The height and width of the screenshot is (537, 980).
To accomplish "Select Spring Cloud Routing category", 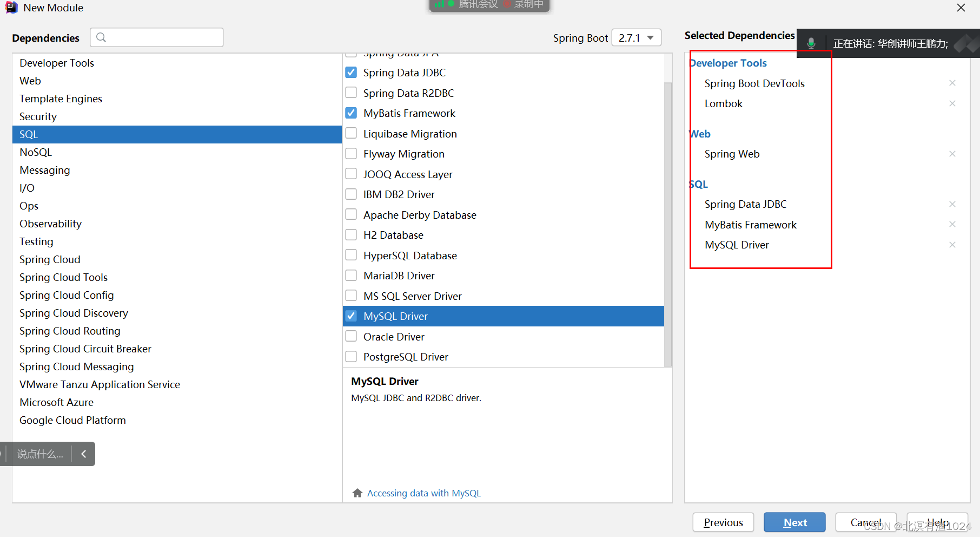I will coord(177,331).
